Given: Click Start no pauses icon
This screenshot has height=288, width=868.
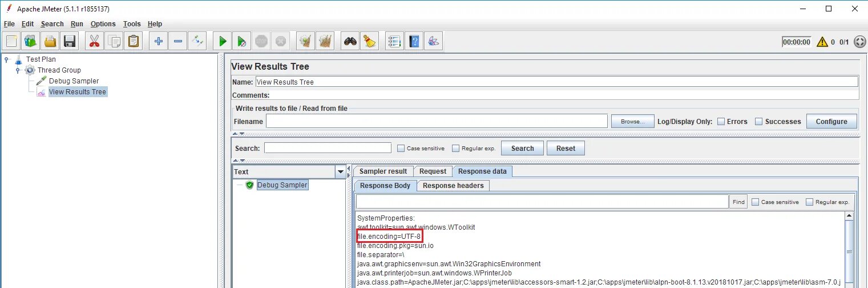Looking at the screenshot, I should 242,41.
